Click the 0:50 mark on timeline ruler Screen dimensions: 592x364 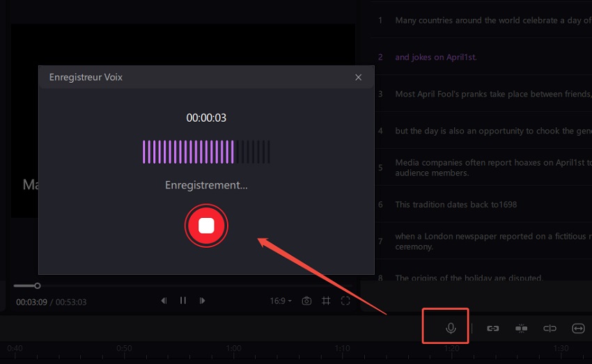124,348
